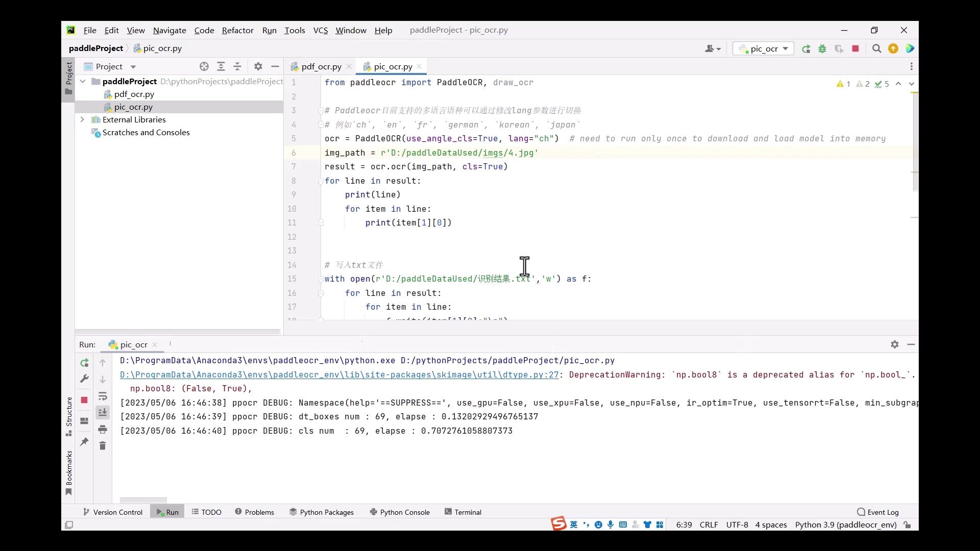Screen dimensions: 980x551
Task: Open editor tabs options menu
Action: (912, 67)
